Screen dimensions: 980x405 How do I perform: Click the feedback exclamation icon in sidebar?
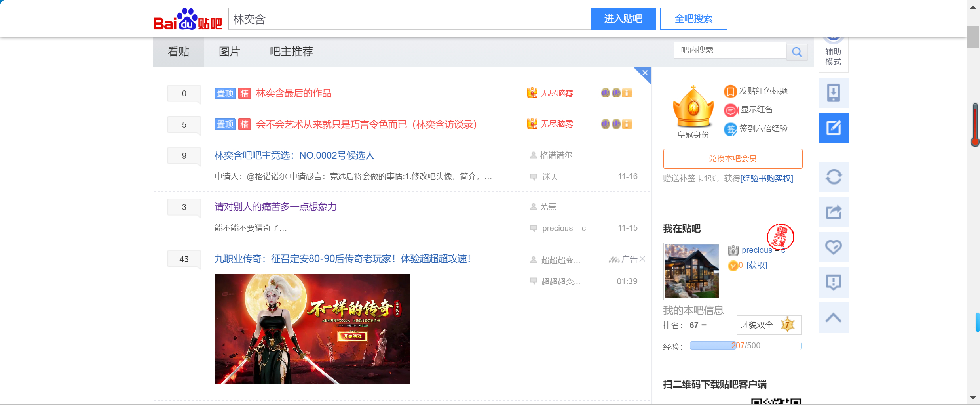click(833, 282)
